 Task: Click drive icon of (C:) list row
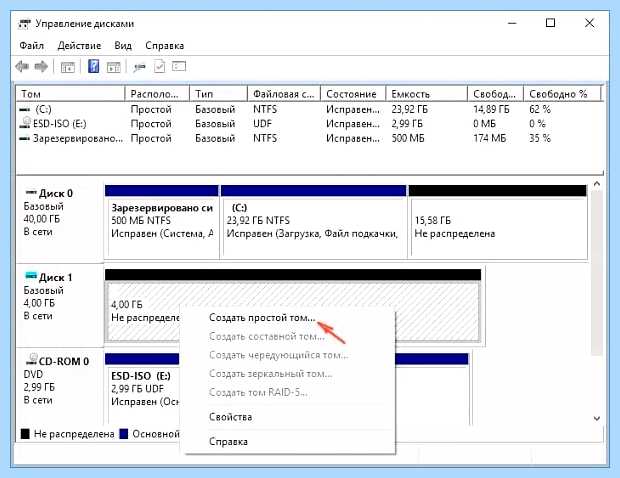click(25, 110)
